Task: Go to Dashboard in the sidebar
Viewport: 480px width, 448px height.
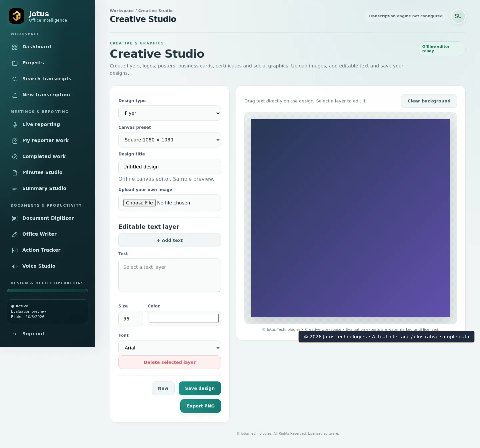Action: click(47, 47)
